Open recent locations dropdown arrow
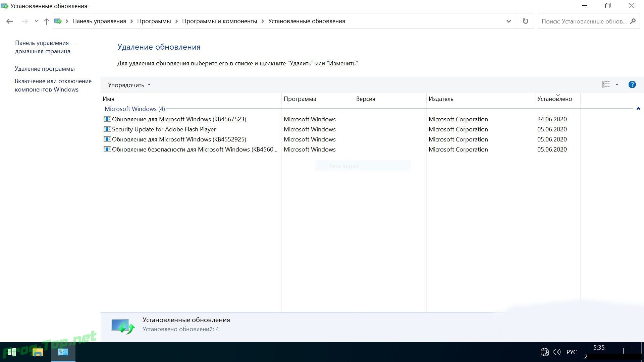The height and width of the screenshot is (362, 644). coord(36,21)
